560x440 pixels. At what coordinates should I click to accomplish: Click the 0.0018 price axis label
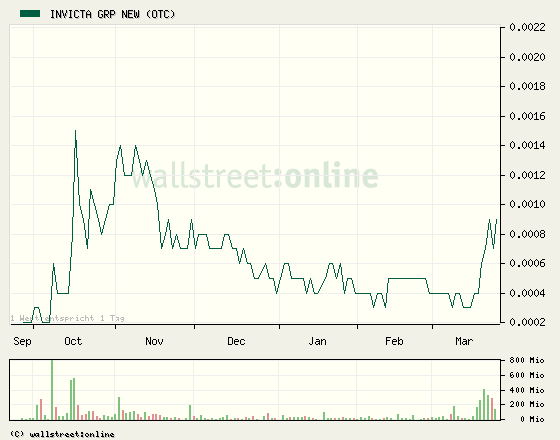click(528, 86)
